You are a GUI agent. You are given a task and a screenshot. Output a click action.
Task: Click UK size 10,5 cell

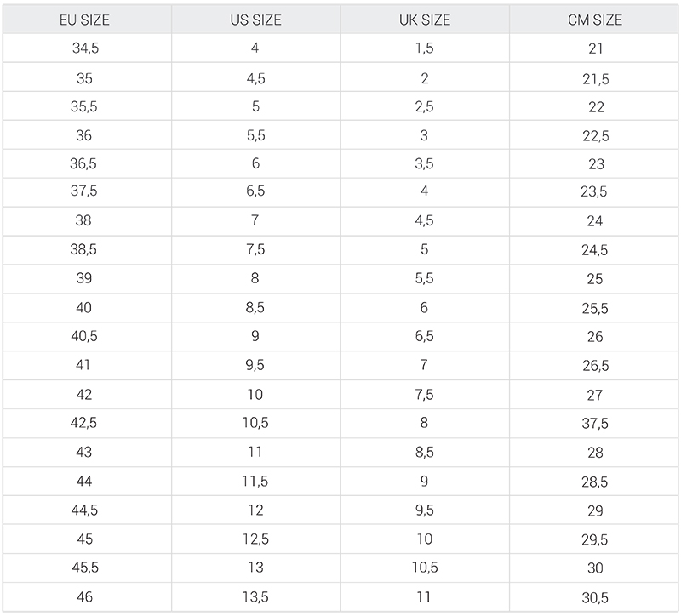[425, 568]
